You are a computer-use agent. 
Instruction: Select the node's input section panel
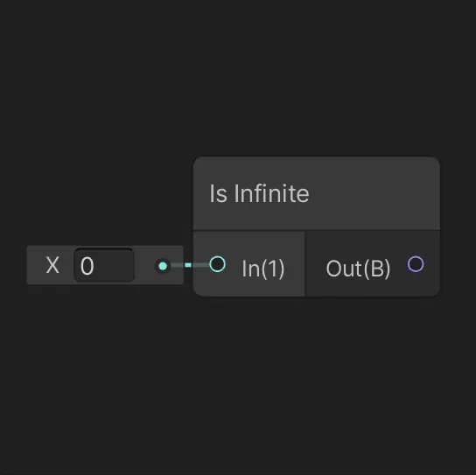(x=248, y=263)
